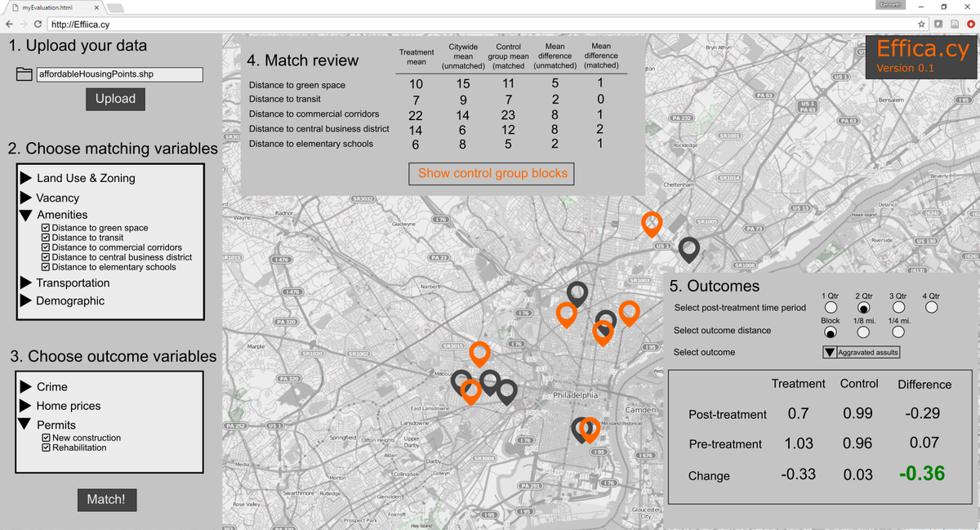Click the green -0.36 change difference value
The height and width of the screenshot is (530, 980).
(x=922, y=474)
